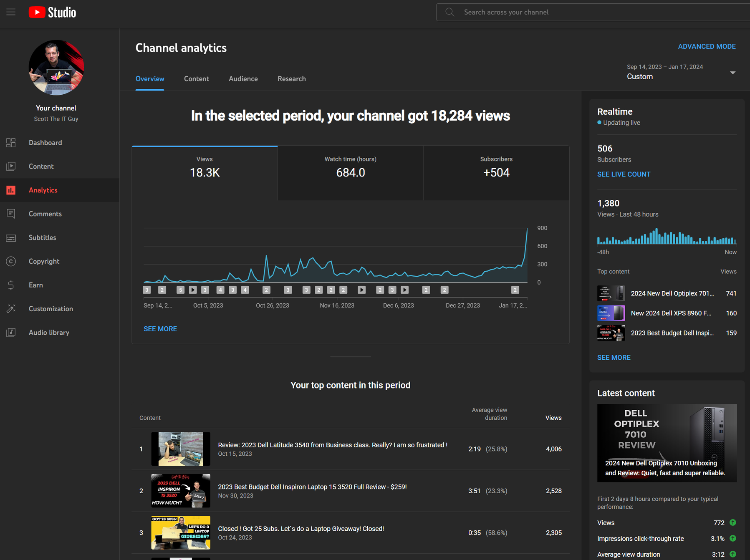Open Dashboard from the sidebar
This screenshot has width=750, height=560.
coord(60,143)
